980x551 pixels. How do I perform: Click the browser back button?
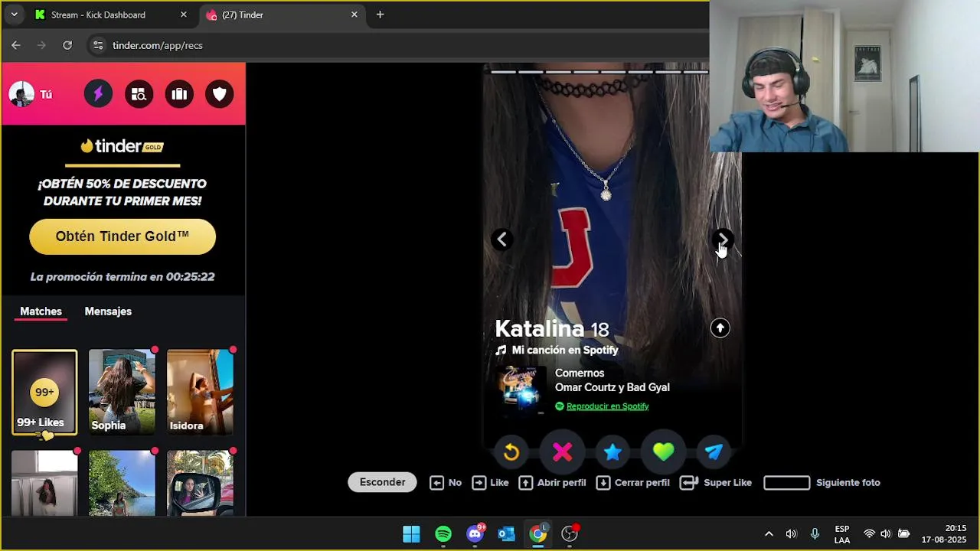16,45
